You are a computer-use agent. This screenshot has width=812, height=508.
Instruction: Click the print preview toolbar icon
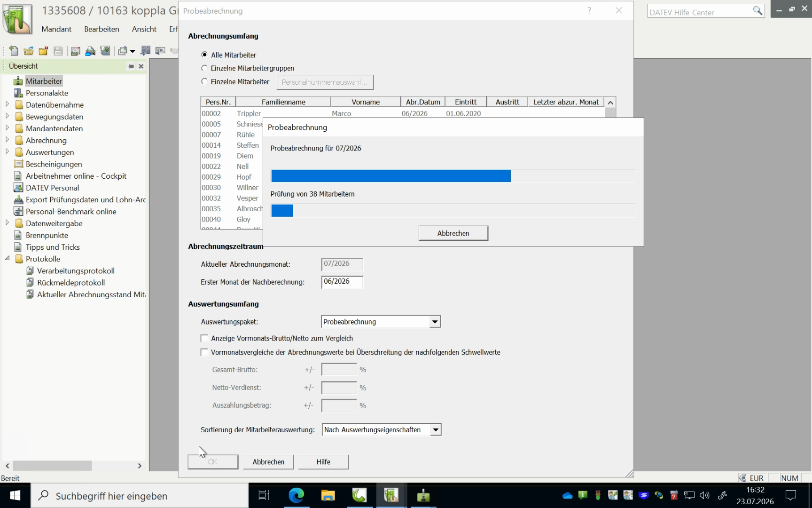click(x=75, y=51)
